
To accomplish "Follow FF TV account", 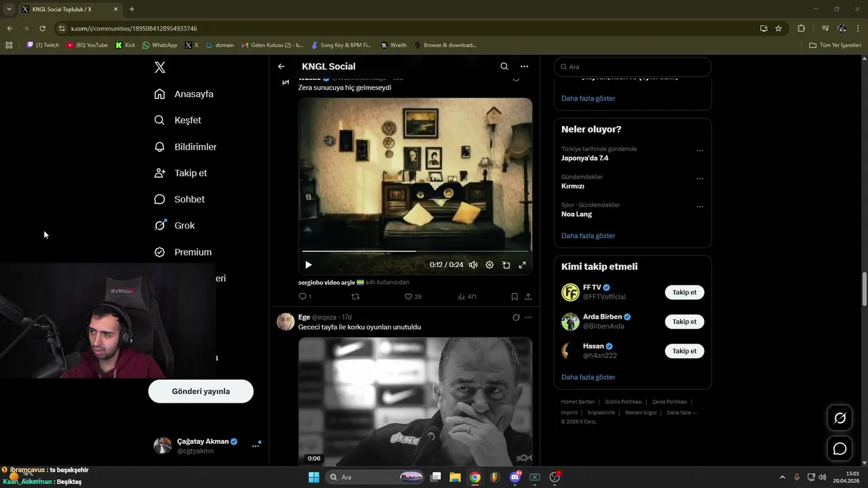I will pos(684,292).
